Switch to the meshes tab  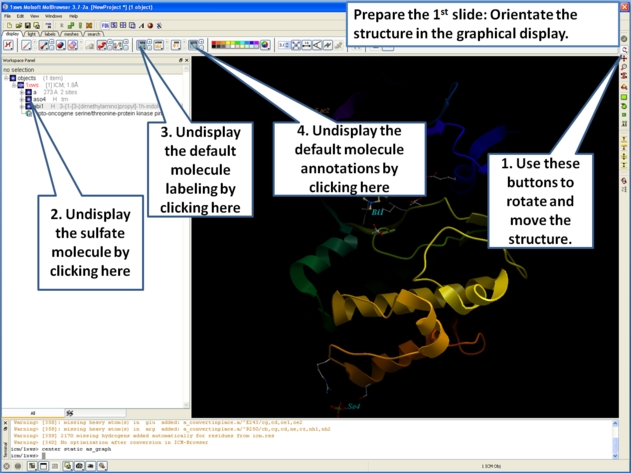[71, 34]
